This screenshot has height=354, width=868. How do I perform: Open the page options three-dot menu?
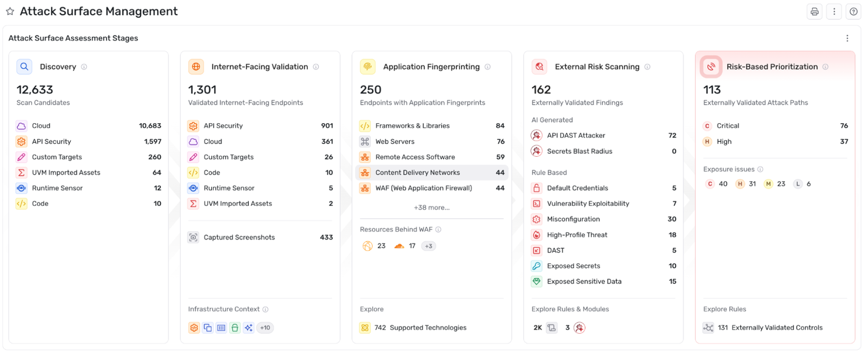click(834, 12)
